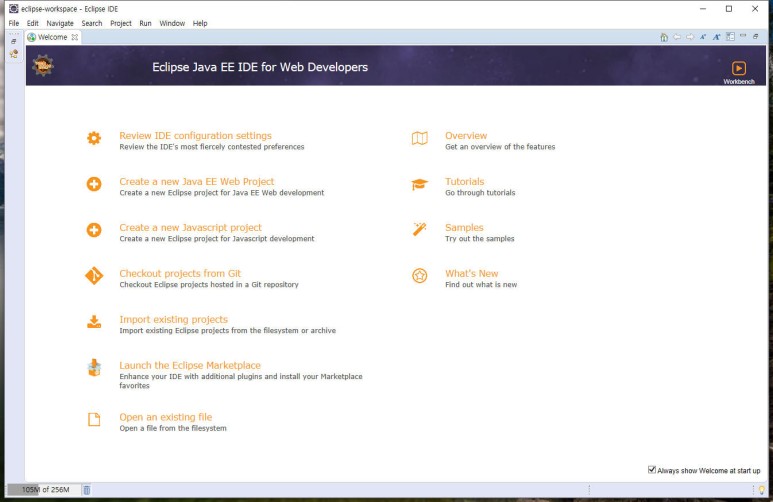Open the Tutorials link

pos(464,181)
